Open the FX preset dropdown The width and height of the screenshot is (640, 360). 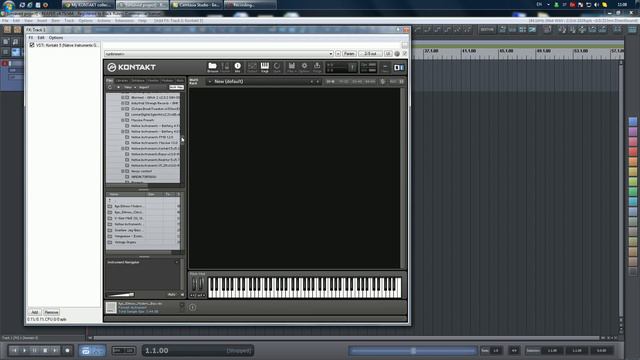pos(331,54)
